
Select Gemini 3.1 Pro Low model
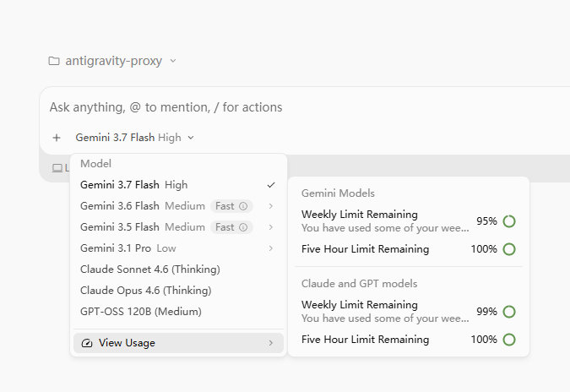coord(178,248)
